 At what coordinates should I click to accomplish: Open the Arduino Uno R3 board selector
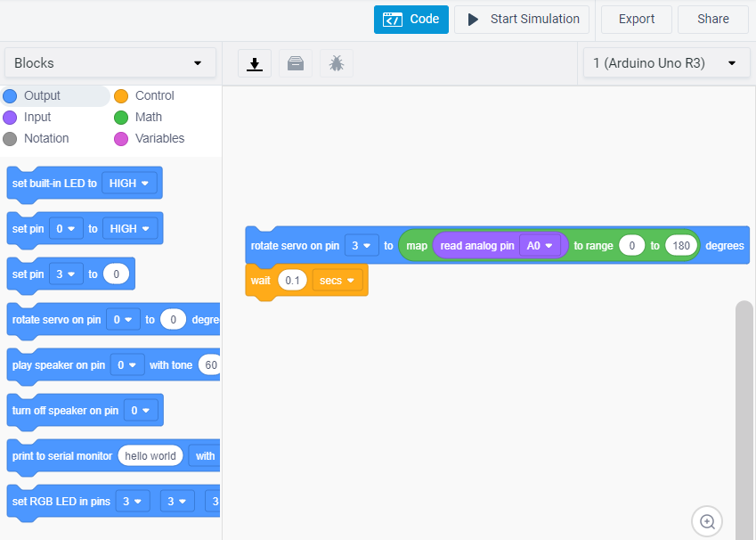pyautogui.click(x=666, y=62)
